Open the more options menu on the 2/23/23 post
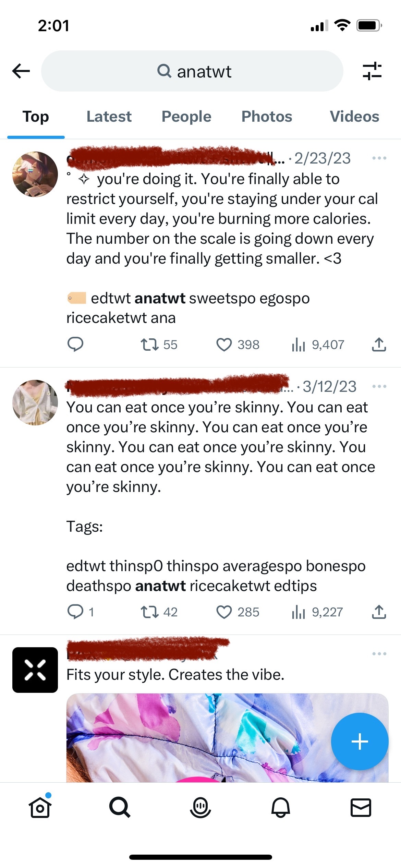Image resolution: width=401 pixels, height=868 pixels. pos(379,158)
